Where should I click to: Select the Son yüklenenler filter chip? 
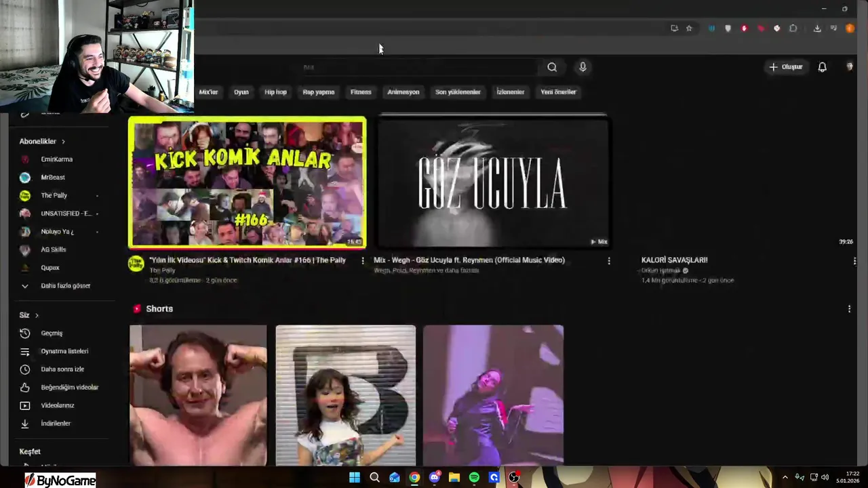pyautogui.click(x=458, y=92)
